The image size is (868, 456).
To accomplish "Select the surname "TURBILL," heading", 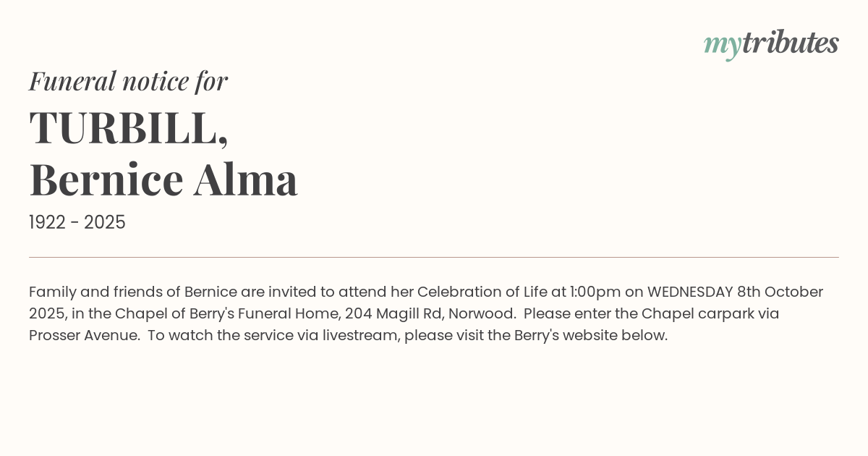I will (129, 127).
